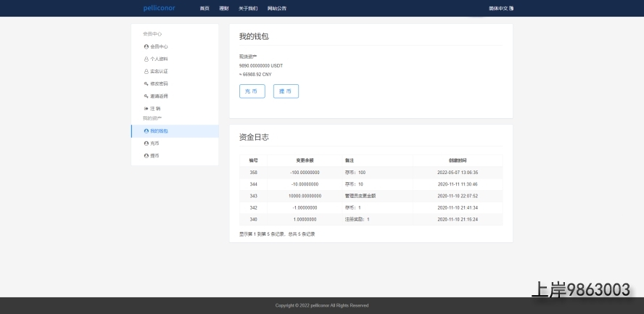The height and width of the screenshot is (314, 644).
Task: Click the pelliconor logo
Action: (159, 8)
